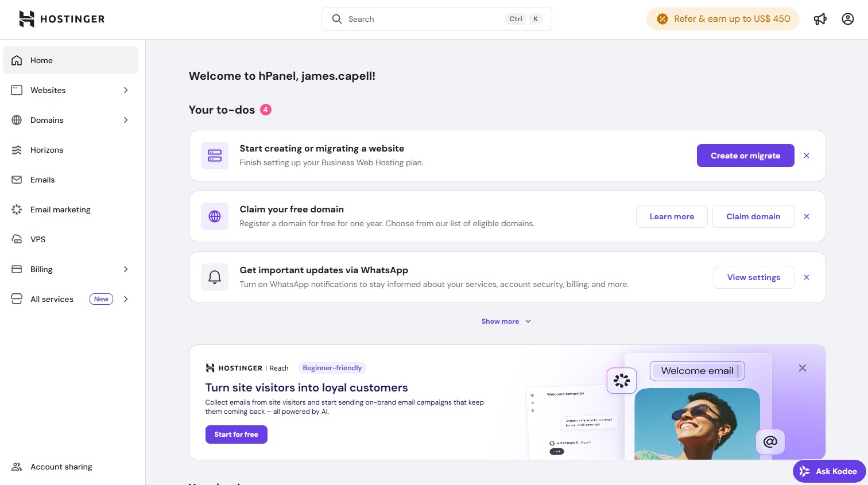The image size is (868, 485).
Task: Open the Ask Kodee chat assistant
Action: (x=830, y=471)
